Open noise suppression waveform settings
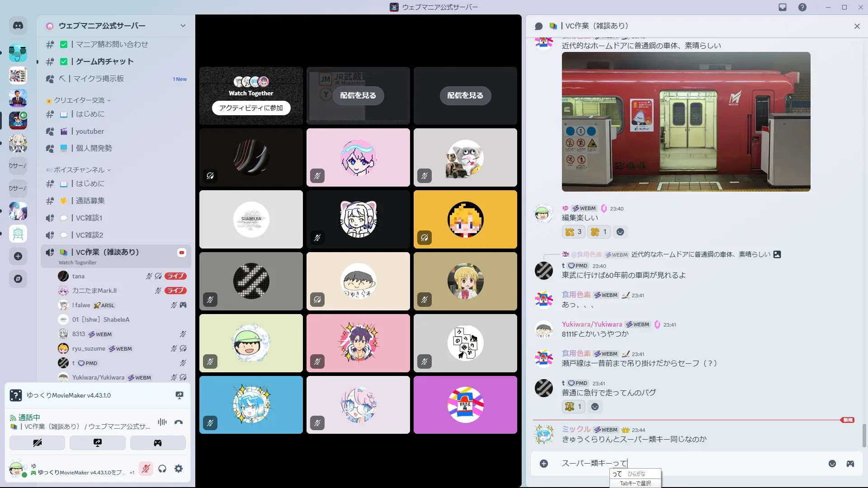 click(x=162, y=422)
